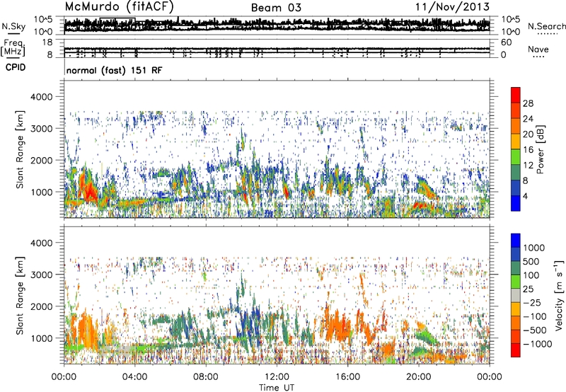Click the solid line sample under N.Sky
The width and height of the screenshot is (566, 392).
click(13, 33)
